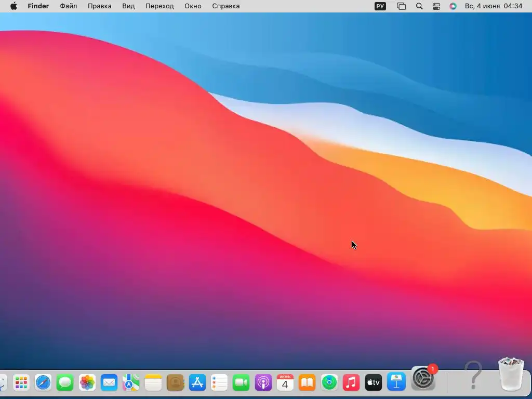
Task: Open the Notes app icon
Action: (153, 383)
